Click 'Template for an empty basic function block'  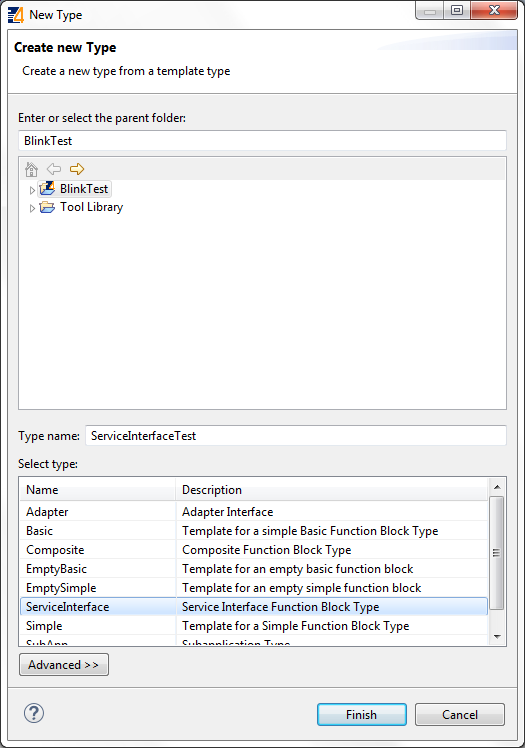click(x=298, y=569)
